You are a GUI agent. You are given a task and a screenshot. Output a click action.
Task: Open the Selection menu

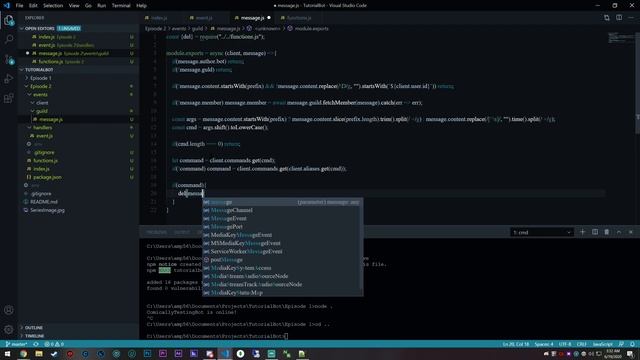coord(53,6)
